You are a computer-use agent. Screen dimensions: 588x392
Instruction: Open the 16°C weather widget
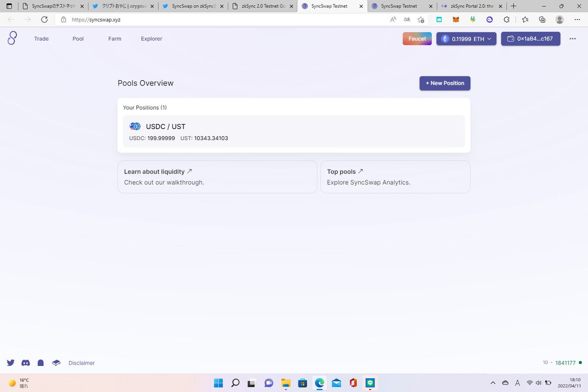[x=19, y=383]
